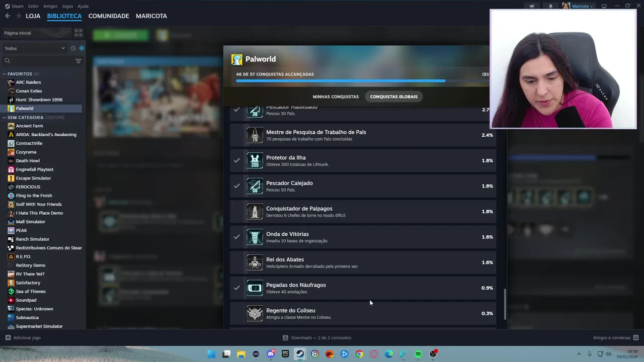Open advanced filter options icon
644x362 pixels.
78,61
